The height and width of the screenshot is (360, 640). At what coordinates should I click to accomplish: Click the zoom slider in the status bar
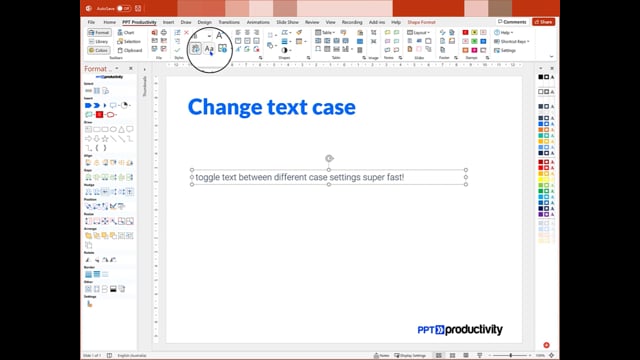coord(510,355)
